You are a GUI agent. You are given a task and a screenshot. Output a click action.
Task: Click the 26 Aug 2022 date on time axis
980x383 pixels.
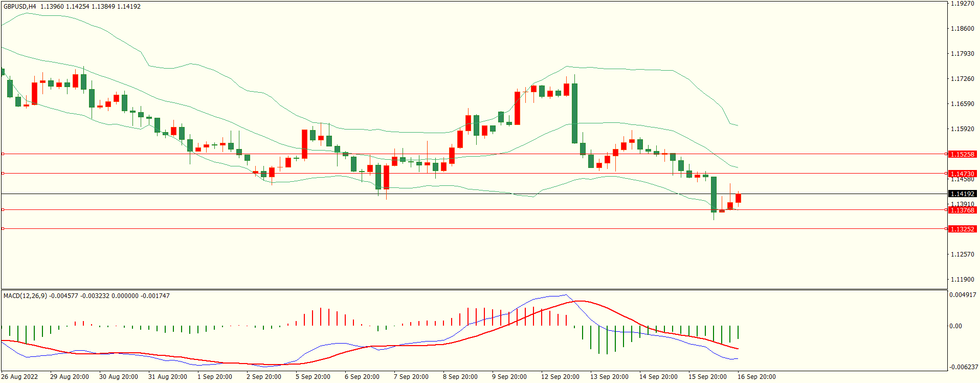point(19,377)
